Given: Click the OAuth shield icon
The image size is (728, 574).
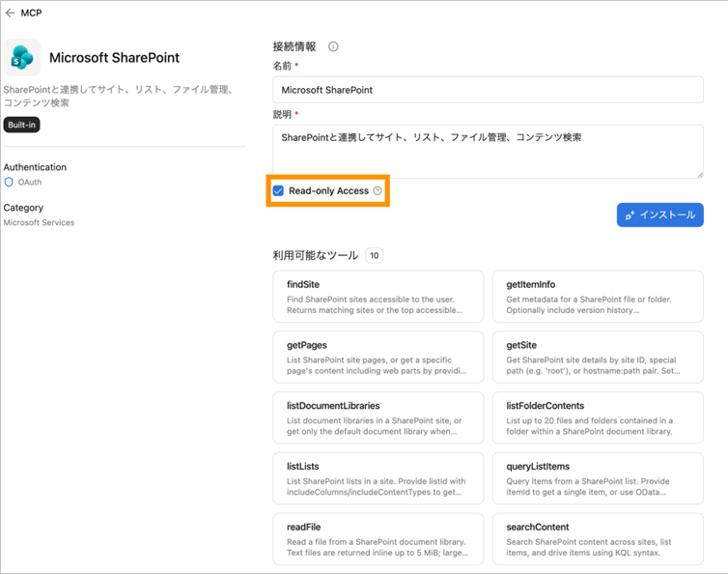Looking at the screenshot, I should click(9, 183).
